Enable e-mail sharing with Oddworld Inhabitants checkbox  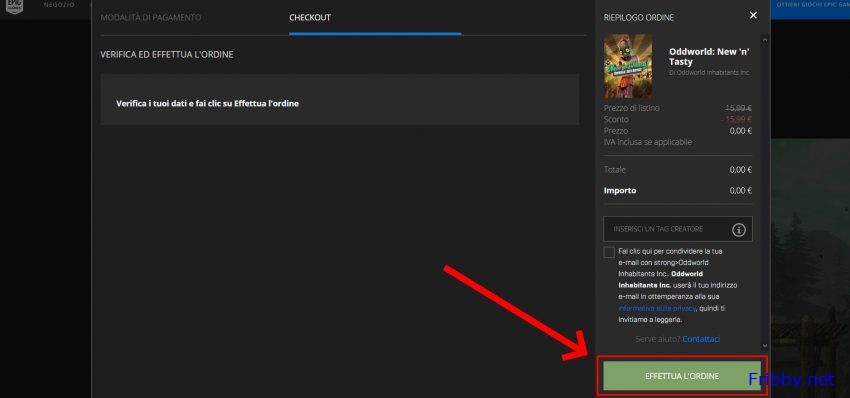pyautogui.click(x=609, y=252)
